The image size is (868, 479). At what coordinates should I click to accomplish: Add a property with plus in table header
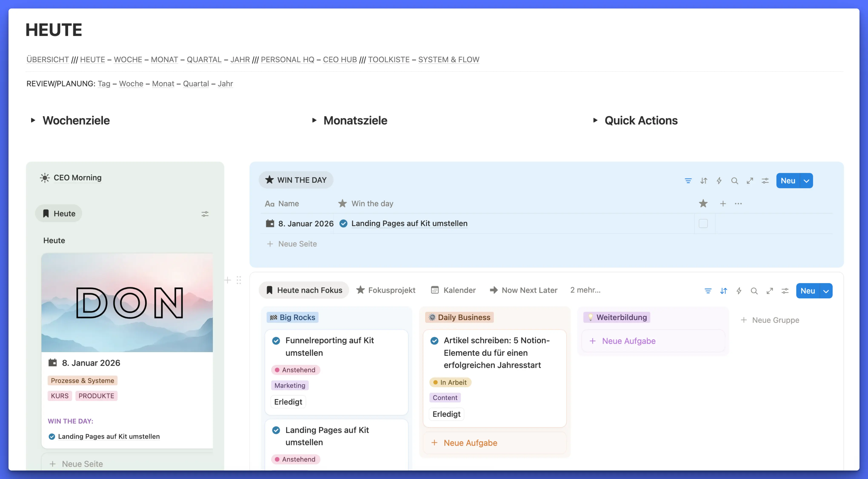(723, 204)
